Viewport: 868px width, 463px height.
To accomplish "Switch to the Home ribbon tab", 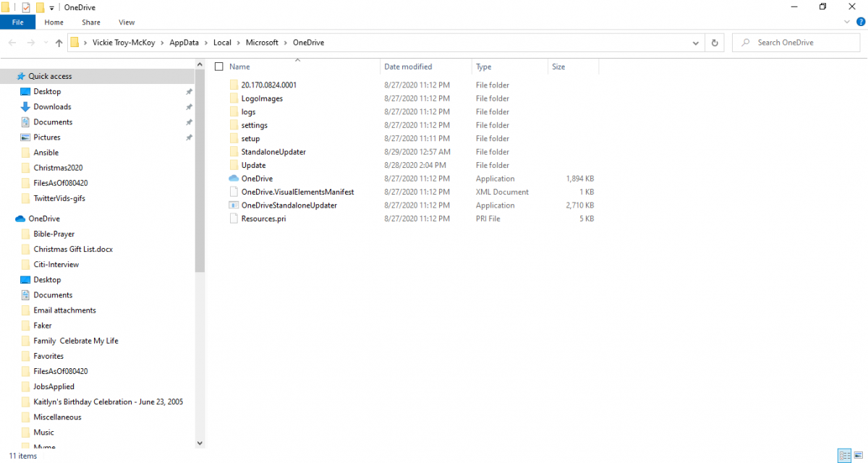I will tap(54, 22).
